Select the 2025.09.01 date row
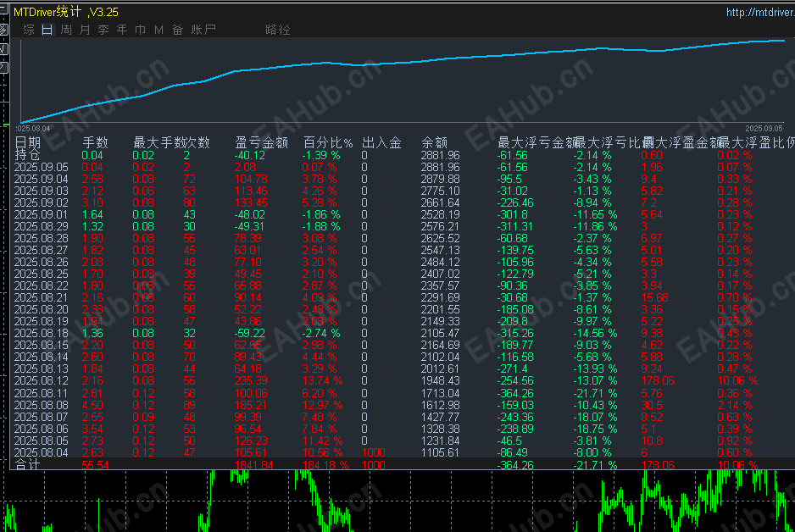 pos(41,215)
